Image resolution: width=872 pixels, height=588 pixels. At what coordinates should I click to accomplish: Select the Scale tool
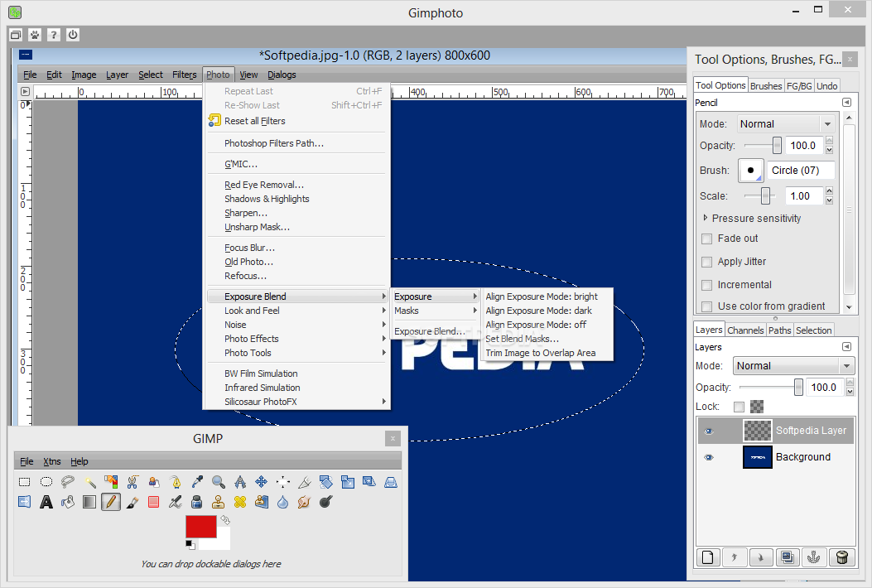click(348, 482)
